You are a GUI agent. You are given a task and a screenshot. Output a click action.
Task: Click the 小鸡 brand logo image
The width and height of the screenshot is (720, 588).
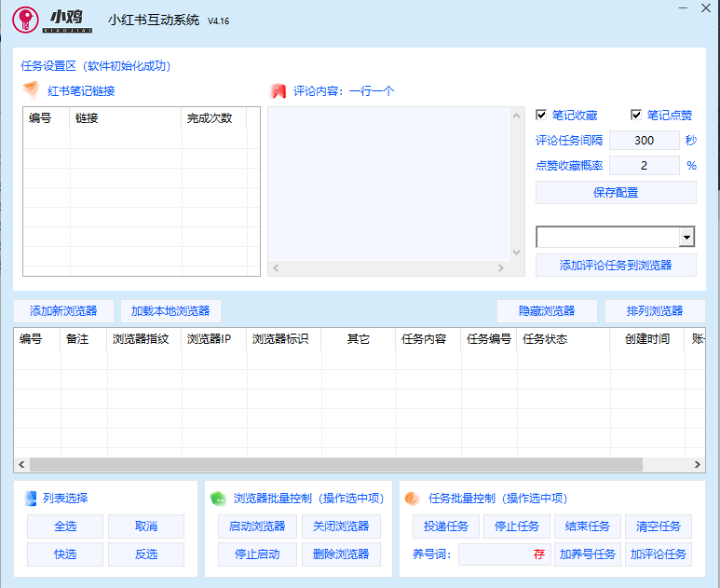click(x=67, y=21)
